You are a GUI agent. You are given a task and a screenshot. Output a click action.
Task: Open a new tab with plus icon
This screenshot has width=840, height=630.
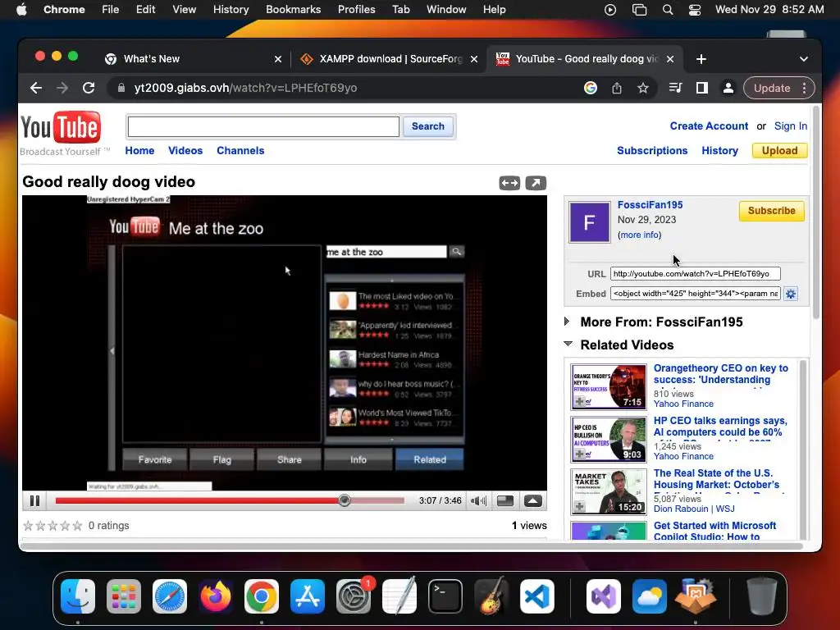tap(701, 59)
